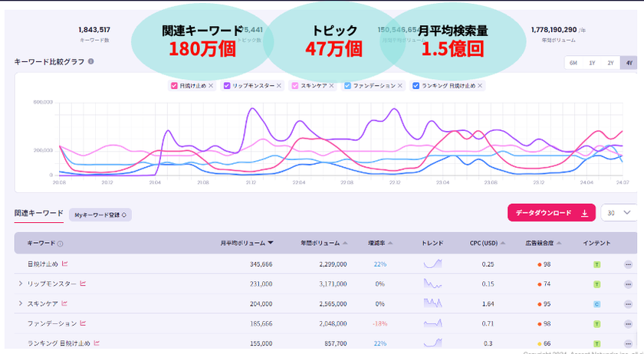This screenshot has height=354, width=644.
Task: Uncheck the スキンケア series checkbox
Action: click(295, 86)
